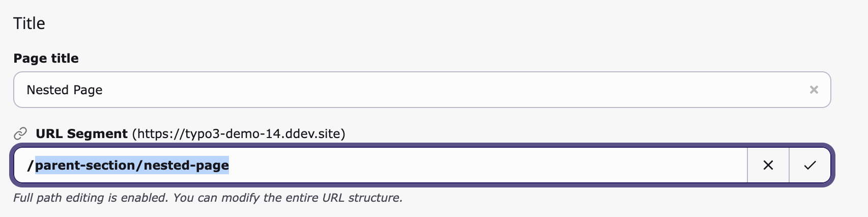Click the "parent-section" part of the slug
Screen dimensions: 868x217
pyautogui.click(x=85, y=165)
